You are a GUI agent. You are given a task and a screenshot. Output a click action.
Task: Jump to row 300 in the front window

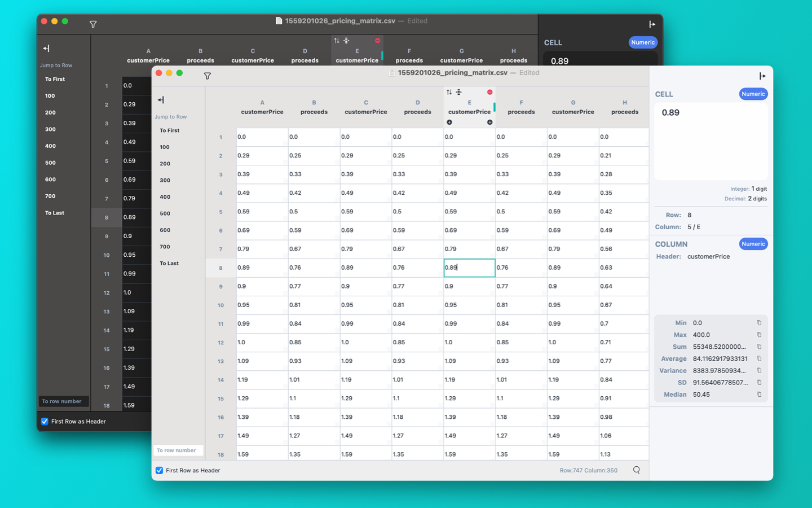(x=165, y=180)
